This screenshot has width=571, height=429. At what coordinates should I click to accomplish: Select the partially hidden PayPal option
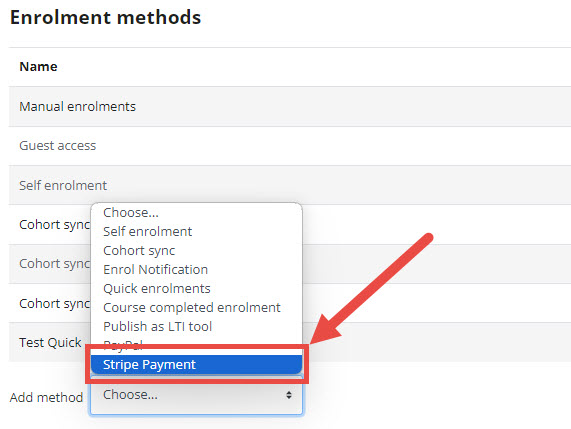123,343
